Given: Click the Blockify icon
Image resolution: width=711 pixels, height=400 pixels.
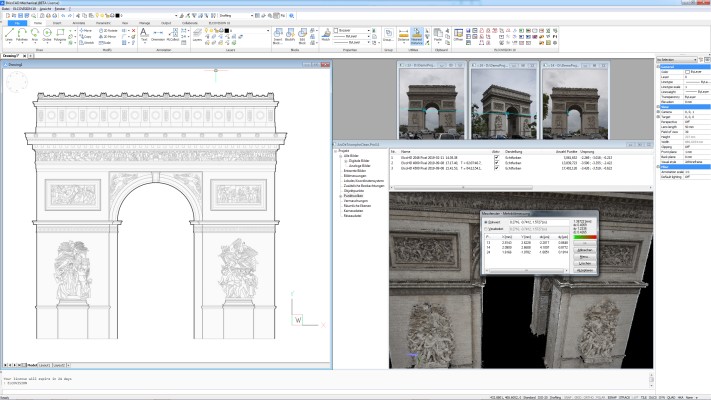Looking at the screenshot, I should pos(290,35).
